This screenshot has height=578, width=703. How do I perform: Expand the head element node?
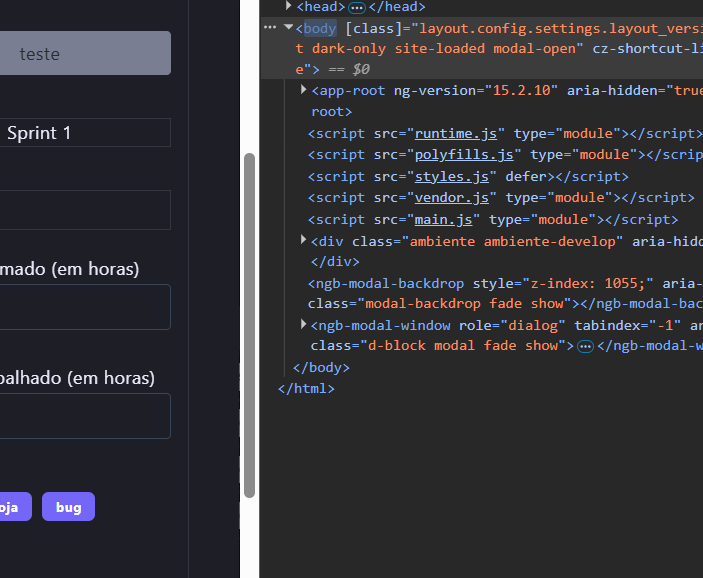tap(290, 7)
